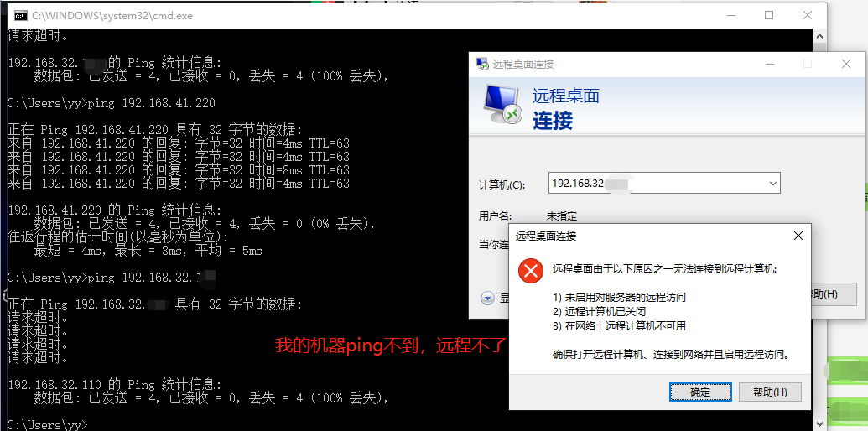Click the Remote Desktop Connection title bar icon
This screenshot has width=868, height=431.
[482, 64]
